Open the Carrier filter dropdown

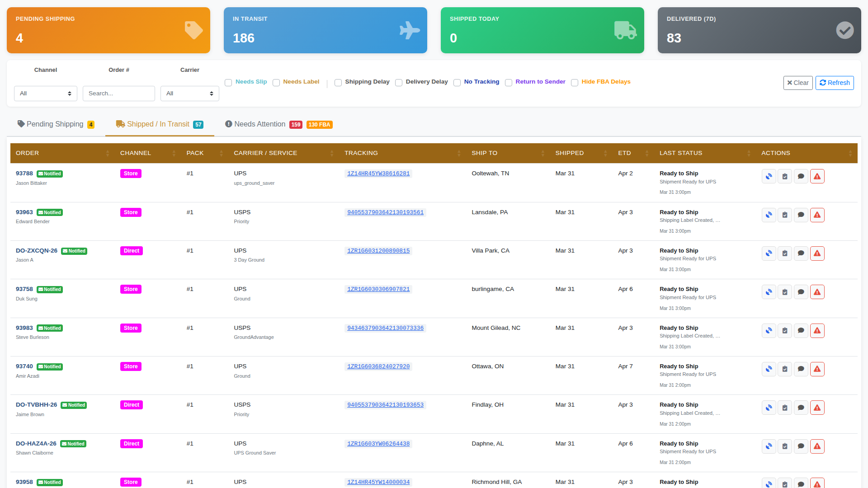189,93
